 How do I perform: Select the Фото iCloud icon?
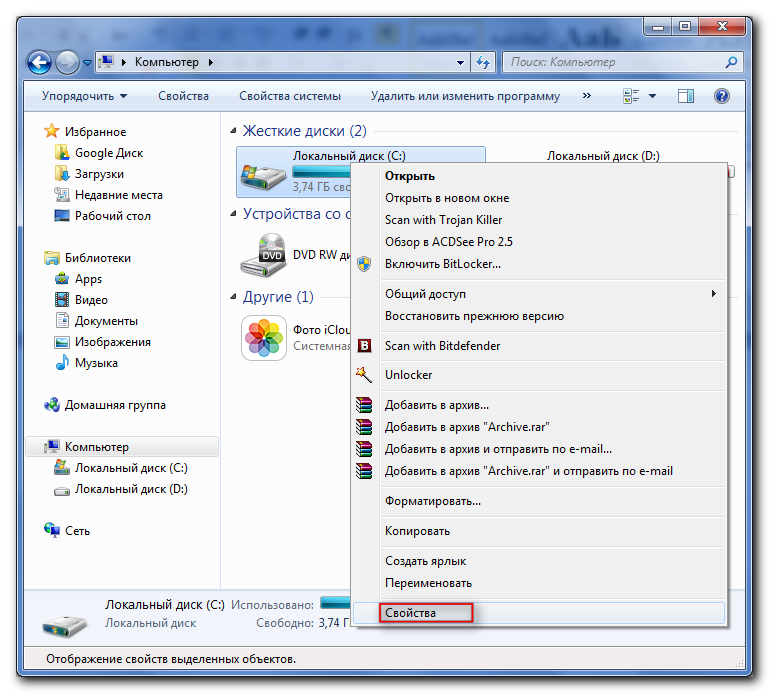click(x=264, y=338)
